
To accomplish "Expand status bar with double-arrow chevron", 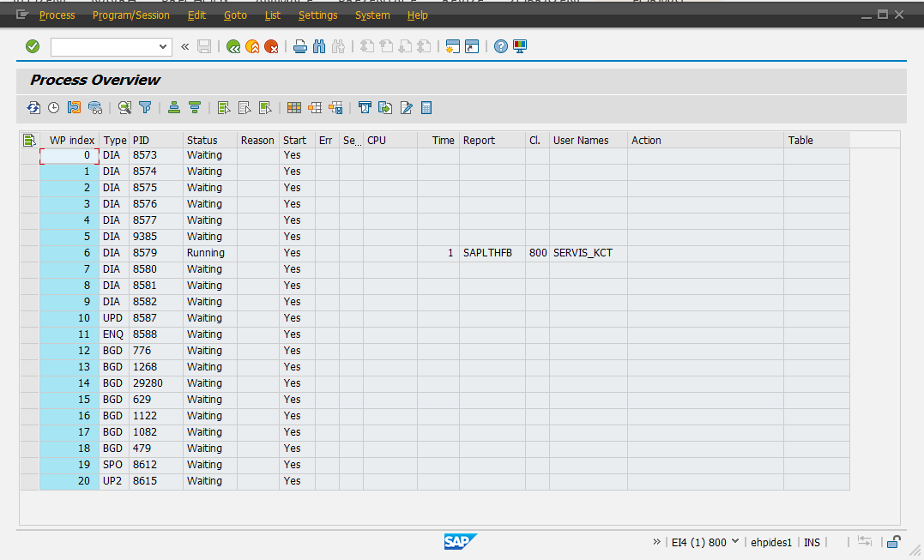I will 657,542.
